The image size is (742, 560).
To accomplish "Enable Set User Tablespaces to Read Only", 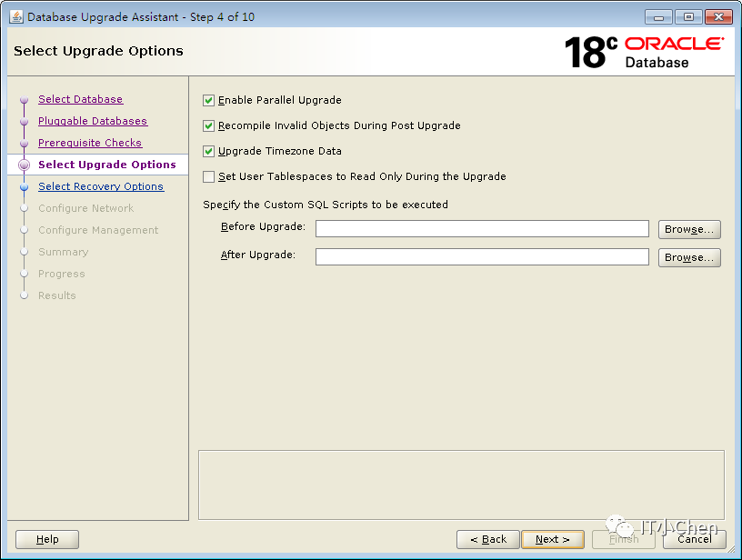I will (x=208, y=177).
